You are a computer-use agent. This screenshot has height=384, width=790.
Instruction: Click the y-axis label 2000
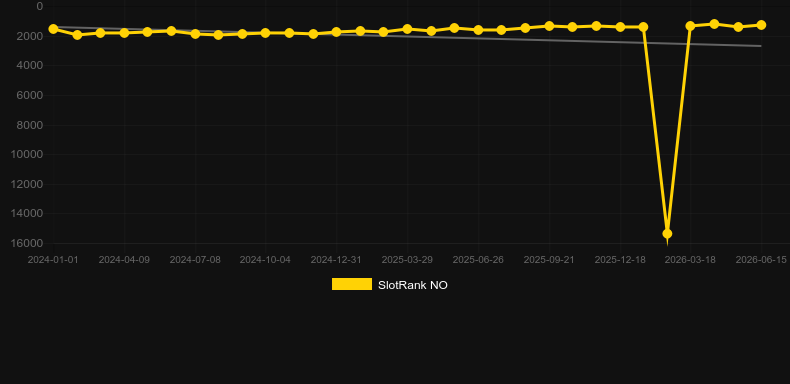tap(30, 36)
